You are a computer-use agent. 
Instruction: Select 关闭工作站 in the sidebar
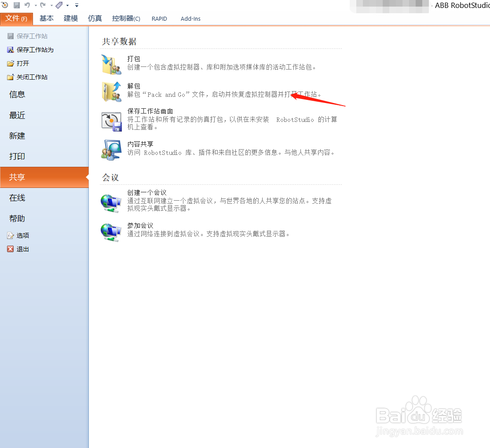32,77
